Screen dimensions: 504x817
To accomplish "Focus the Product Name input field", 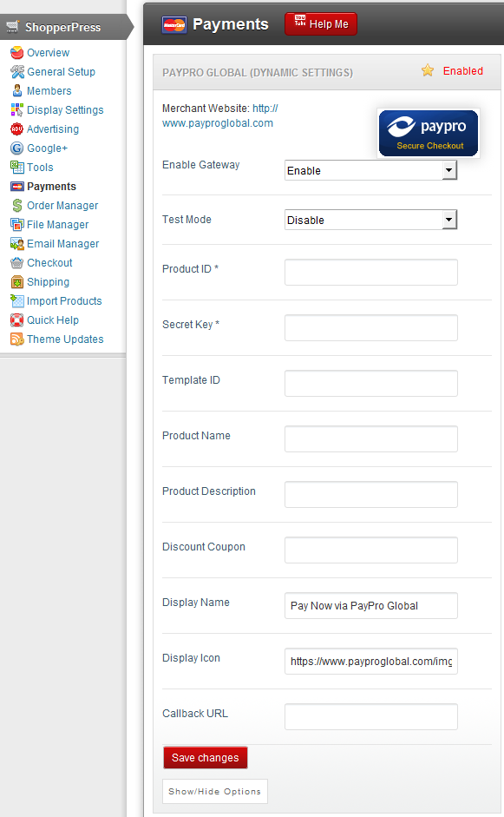I will [x=370, y=438].
